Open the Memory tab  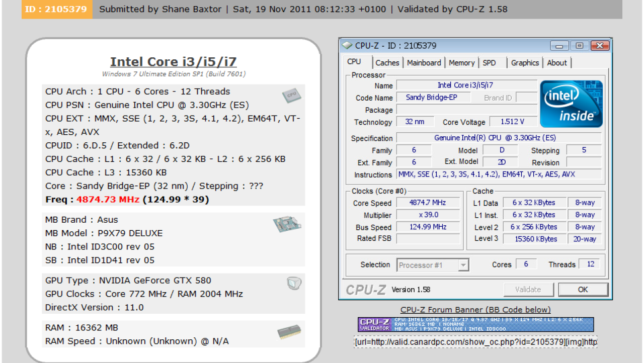coord(462,63)
